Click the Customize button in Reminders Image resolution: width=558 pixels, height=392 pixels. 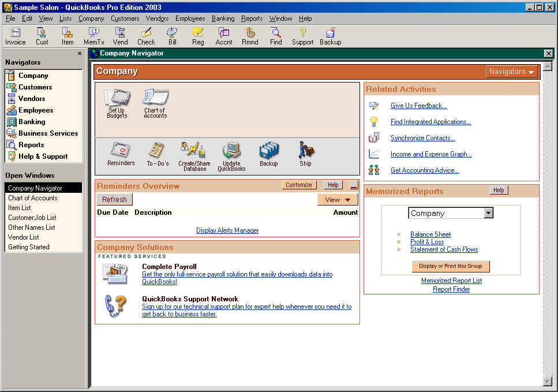299,185
